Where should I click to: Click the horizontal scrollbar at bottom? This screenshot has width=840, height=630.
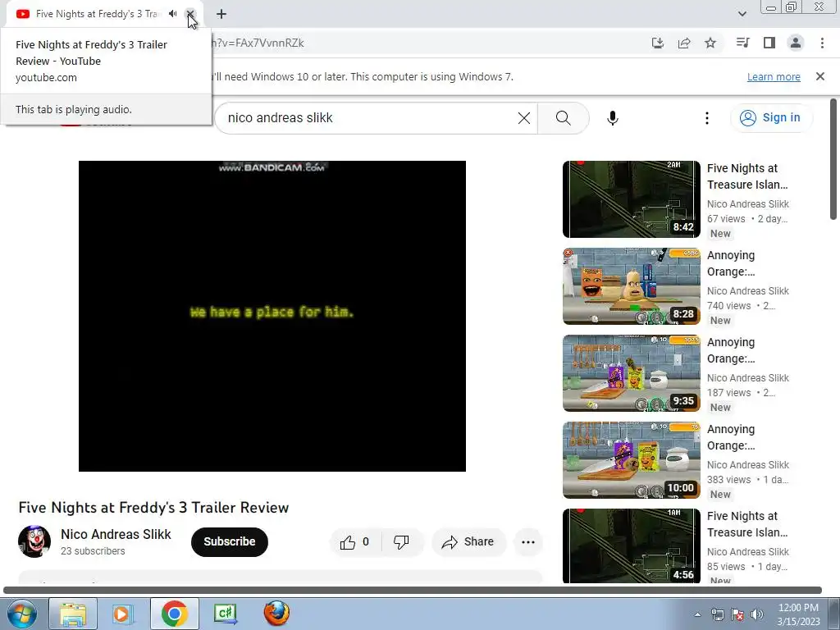click(x=413, y=591)
